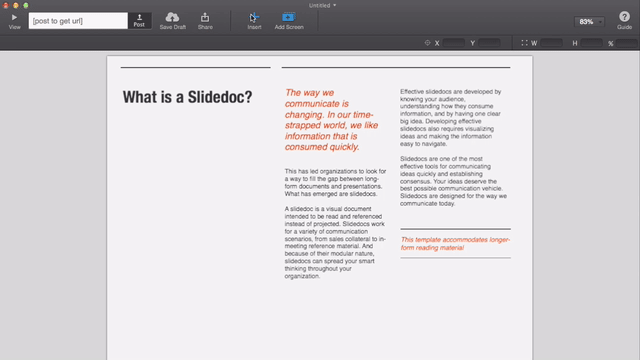Select the 'What is a Slidedoc?' heading

pos(187,97)
